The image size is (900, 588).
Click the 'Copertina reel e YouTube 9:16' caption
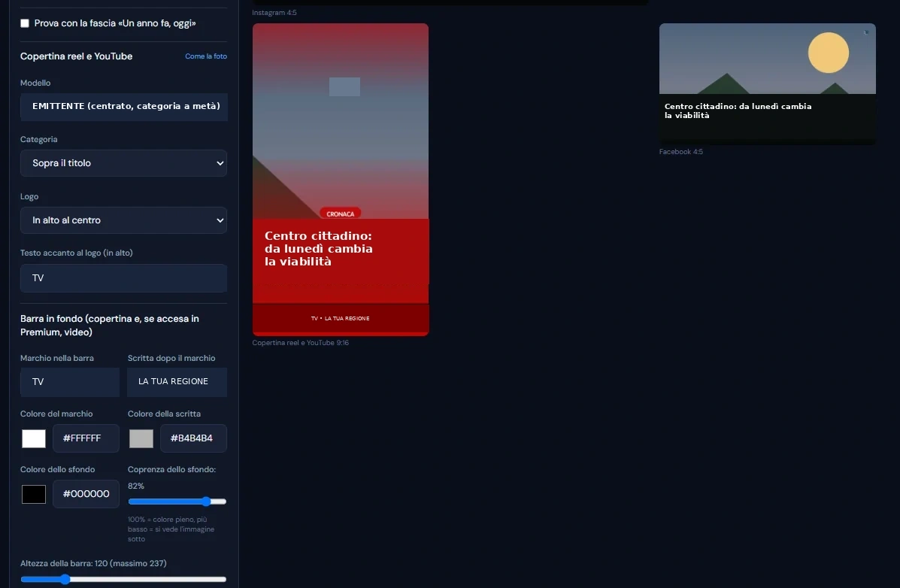(300, 343)
